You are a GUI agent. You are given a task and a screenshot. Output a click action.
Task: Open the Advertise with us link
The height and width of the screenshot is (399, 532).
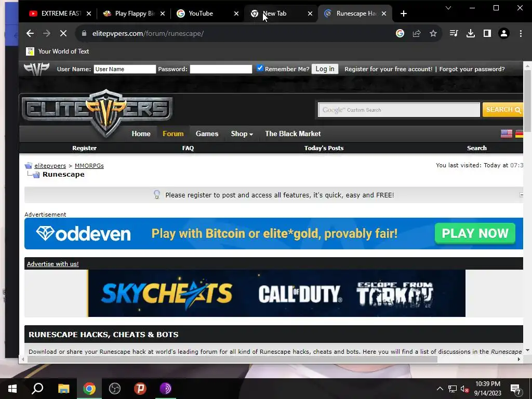[52, 263]
